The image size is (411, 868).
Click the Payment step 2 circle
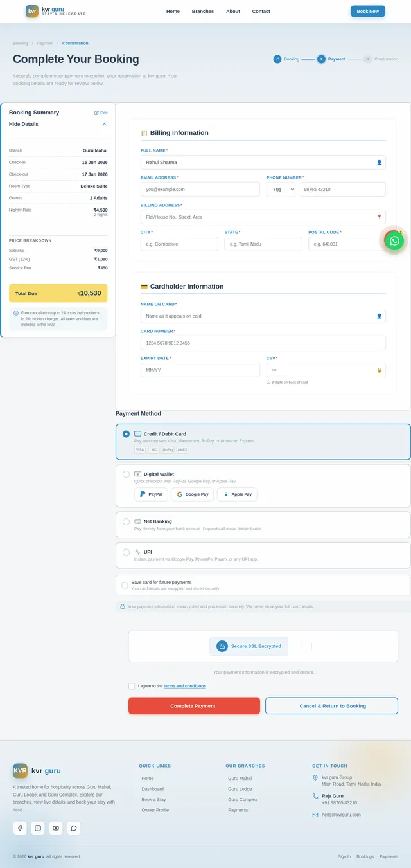321,59
